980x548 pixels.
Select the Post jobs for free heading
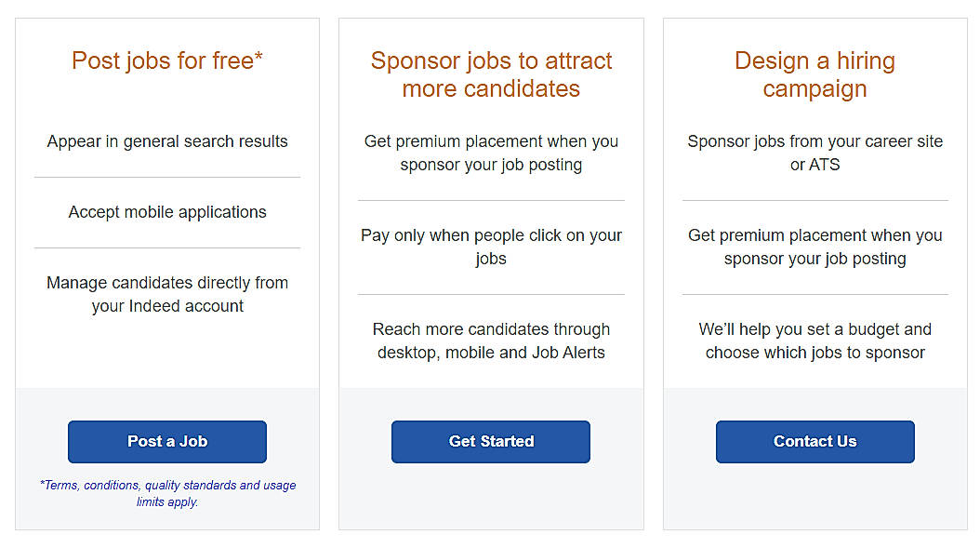(x=166, y=60)
